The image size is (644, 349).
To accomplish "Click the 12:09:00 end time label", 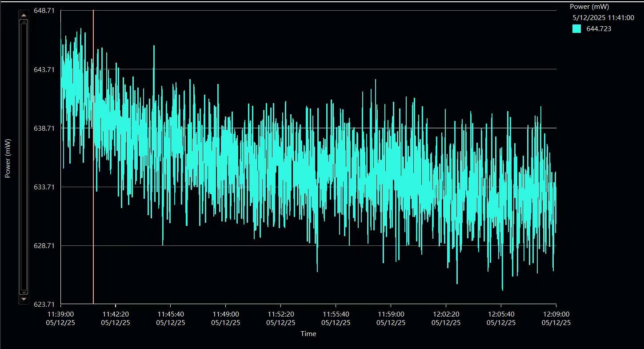I will [556, 314].
